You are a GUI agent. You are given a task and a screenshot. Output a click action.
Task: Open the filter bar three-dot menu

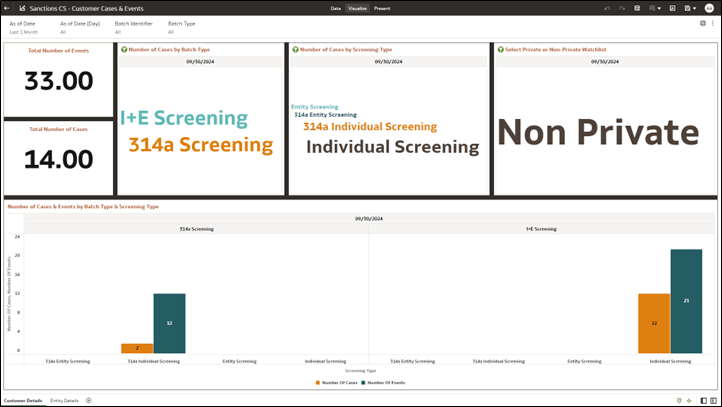(713, 23)
